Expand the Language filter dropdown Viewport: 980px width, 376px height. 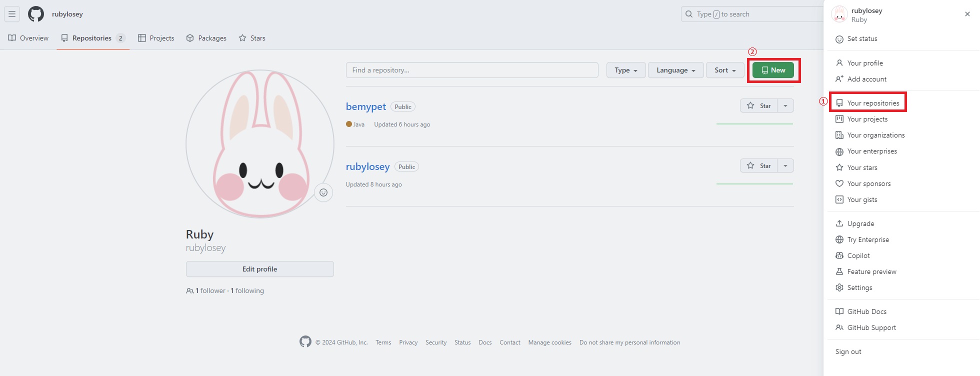(x=676, y=70)
